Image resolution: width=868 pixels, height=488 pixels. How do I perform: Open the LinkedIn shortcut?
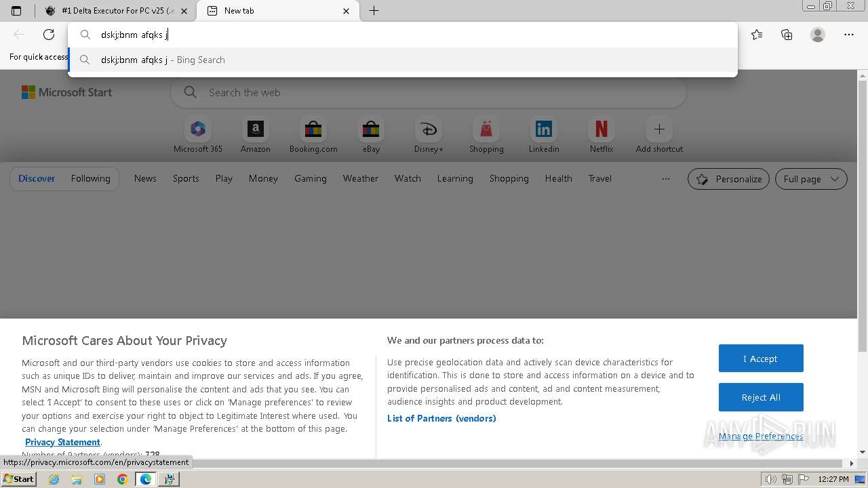(x=544, y=136)
